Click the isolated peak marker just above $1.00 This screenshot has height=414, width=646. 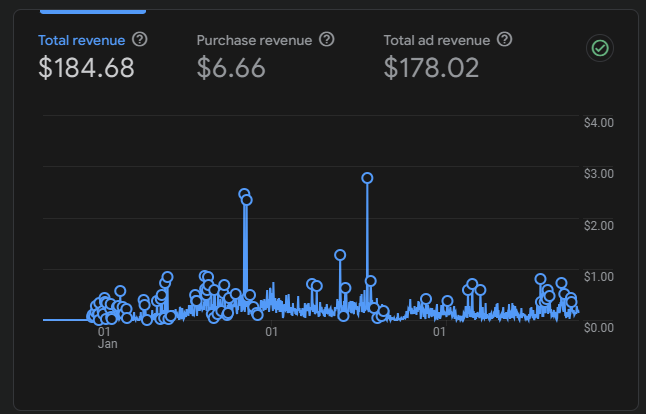tap(340, 255)
